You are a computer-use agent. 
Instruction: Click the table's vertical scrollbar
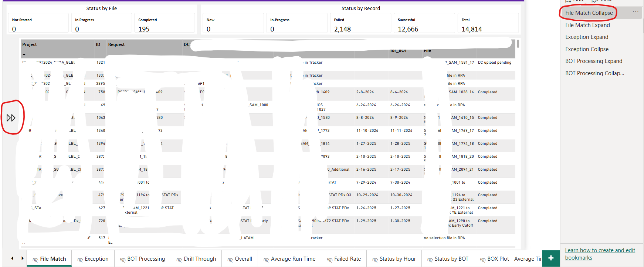tap(518, 44)
